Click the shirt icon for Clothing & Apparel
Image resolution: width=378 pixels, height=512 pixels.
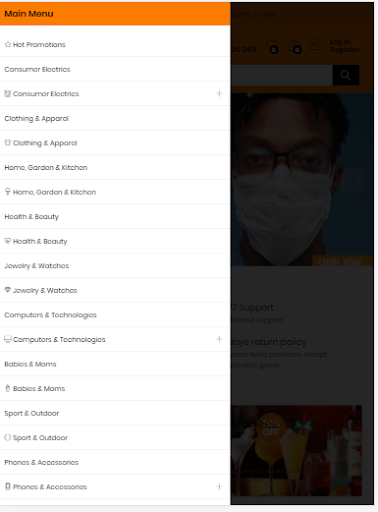(x=8, y=143)
